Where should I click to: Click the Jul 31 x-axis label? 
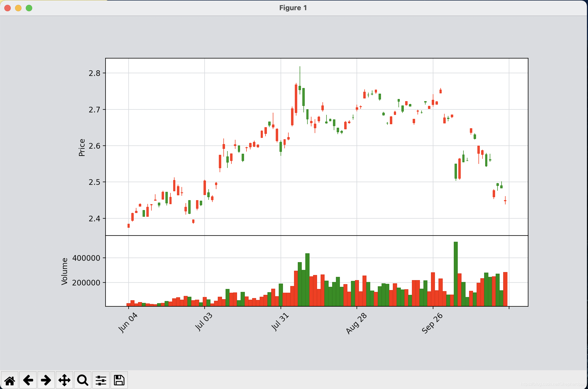(x=280, y=322)
